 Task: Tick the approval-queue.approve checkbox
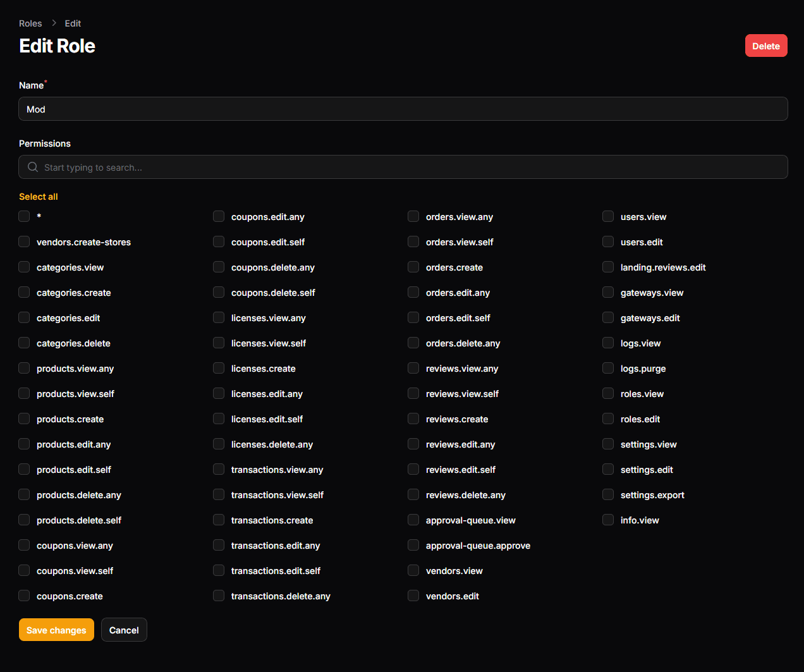[x=413, y=545]
